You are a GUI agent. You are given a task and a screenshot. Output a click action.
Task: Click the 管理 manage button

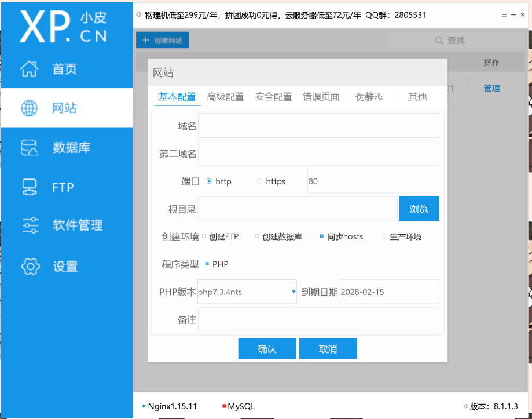click(x=491, y=88)
